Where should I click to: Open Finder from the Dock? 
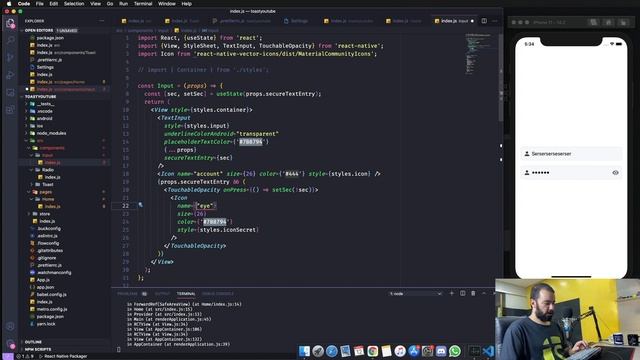[304, 351]
